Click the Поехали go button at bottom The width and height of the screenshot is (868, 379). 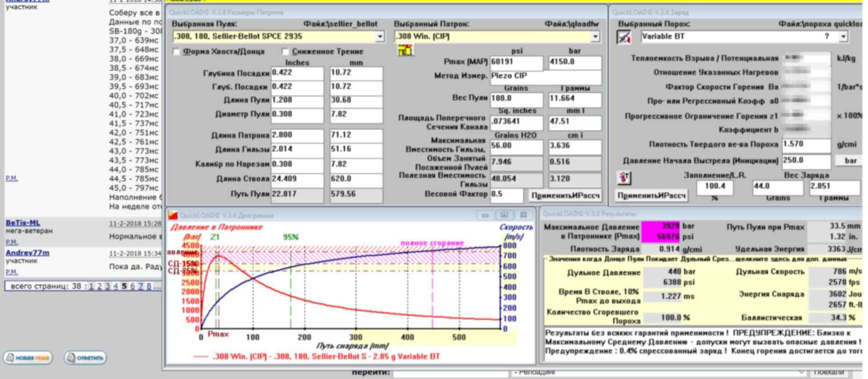829,373
